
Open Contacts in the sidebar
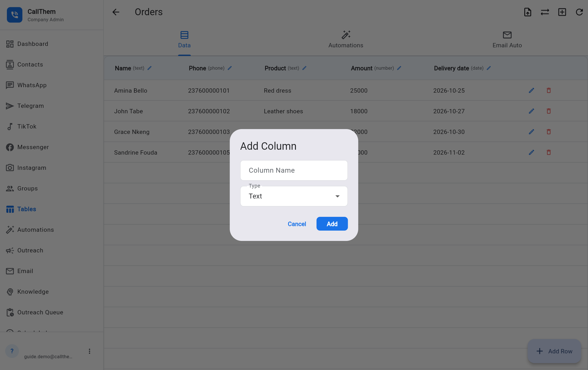coord(52,65)
